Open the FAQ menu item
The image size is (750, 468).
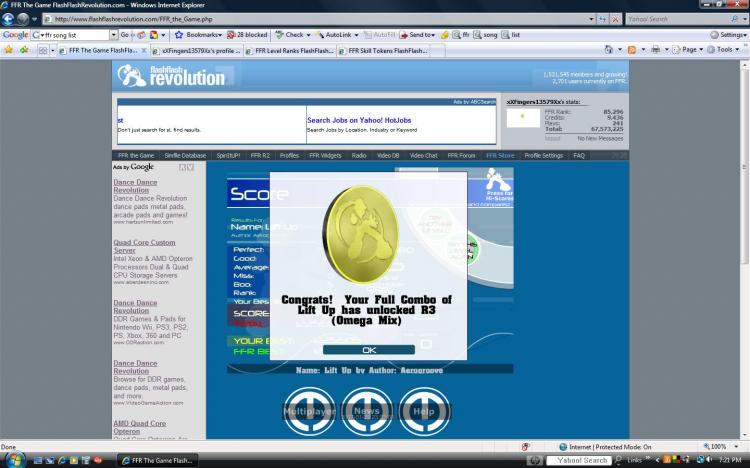tap(579, 156)
